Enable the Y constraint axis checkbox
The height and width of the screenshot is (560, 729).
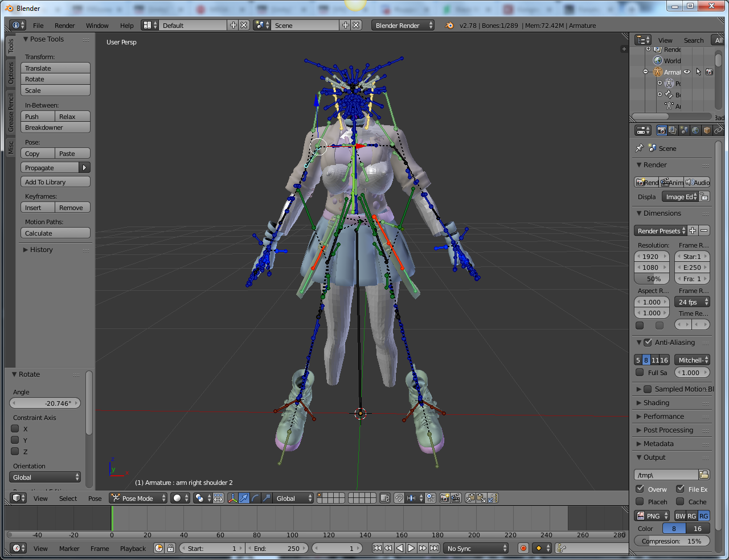[15, 440]
